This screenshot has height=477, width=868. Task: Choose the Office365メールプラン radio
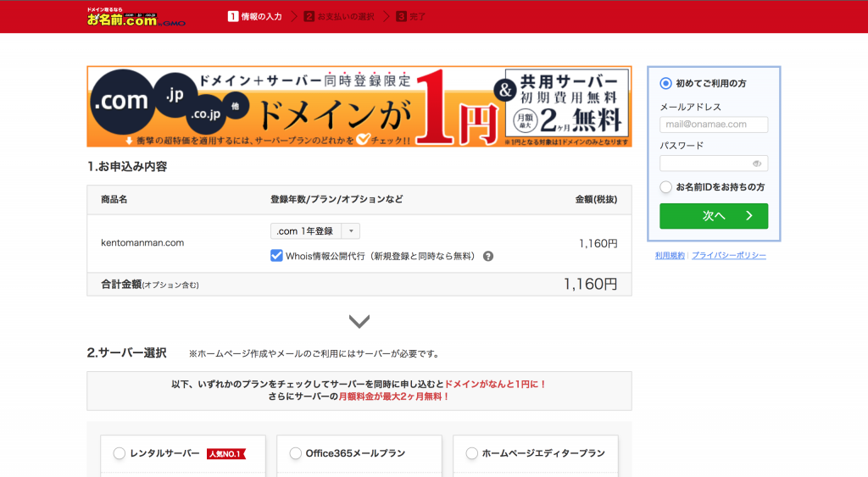(295, 453)
